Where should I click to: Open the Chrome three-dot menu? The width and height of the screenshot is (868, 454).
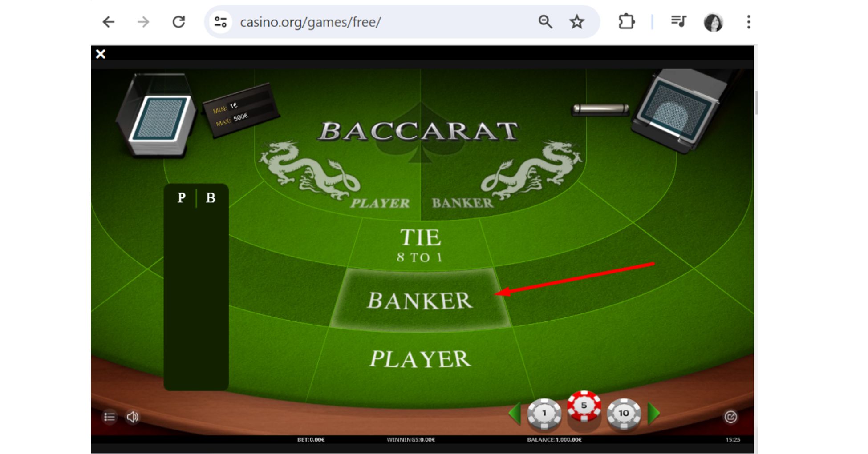point(749,22)
